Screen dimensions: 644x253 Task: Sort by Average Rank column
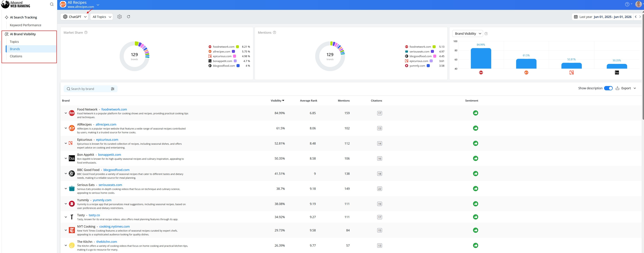308,101
